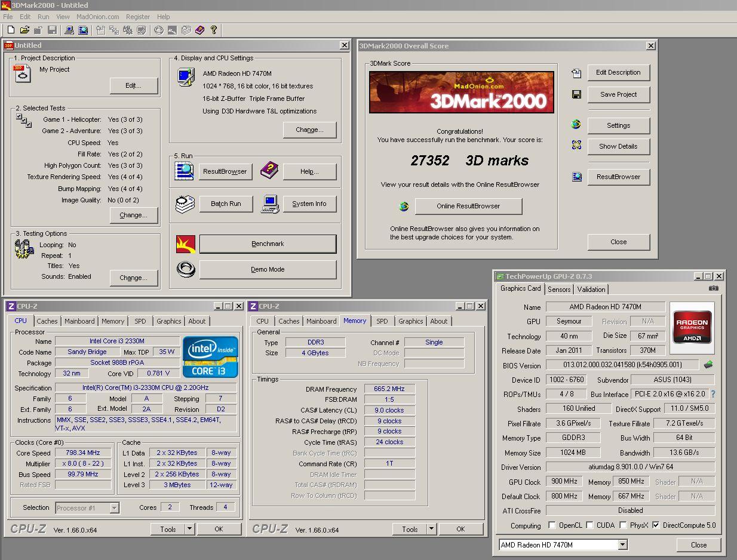Click the ring icon beside Demo Mode
Image resolution: width=737 pixels, height=560 pixels.
pos(186,269)
